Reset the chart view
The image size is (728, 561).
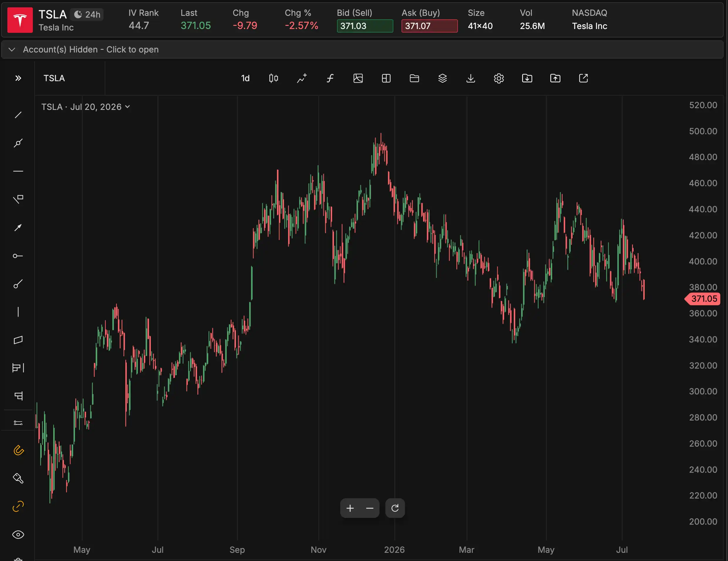tap(395, 508)
